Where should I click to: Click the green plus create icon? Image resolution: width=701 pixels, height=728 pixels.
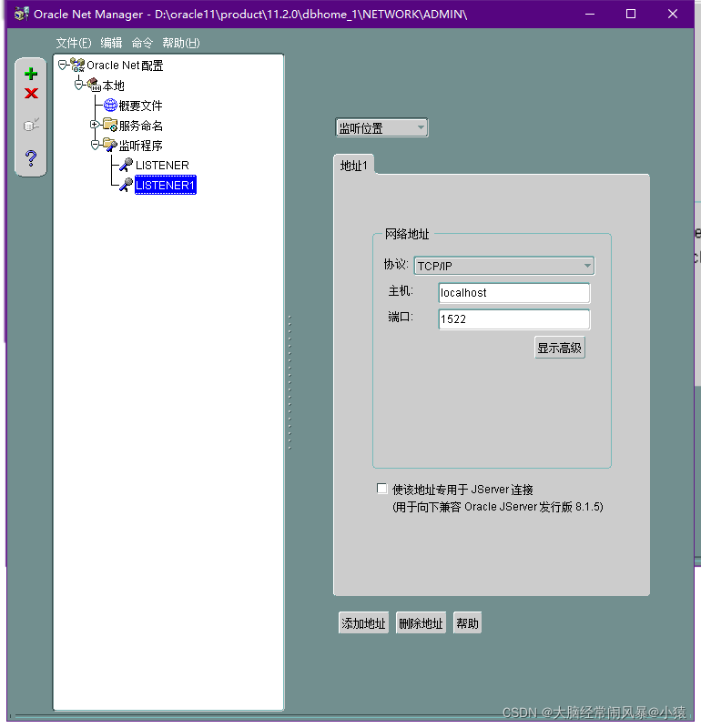tap(31, 74)
